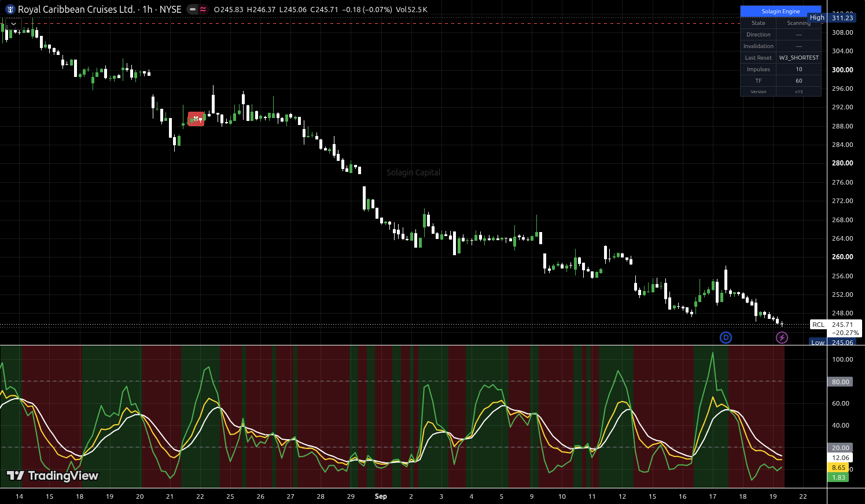Viewport: 865px width, 504px height.
Task: Click the grey dash icon beside NYSE
Action: pyautogui.click(x=192, y=9)
